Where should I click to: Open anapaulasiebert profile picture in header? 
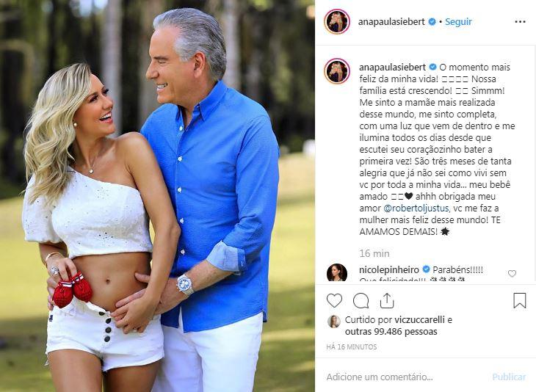pos(337,21)
